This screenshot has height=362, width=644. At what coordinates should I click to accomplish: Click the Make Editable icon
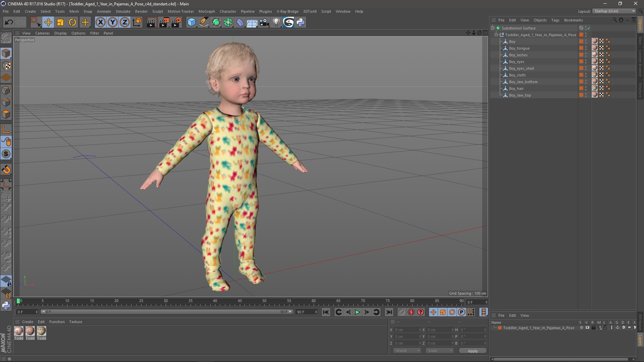pyautogui.click(x=6, y=38)
